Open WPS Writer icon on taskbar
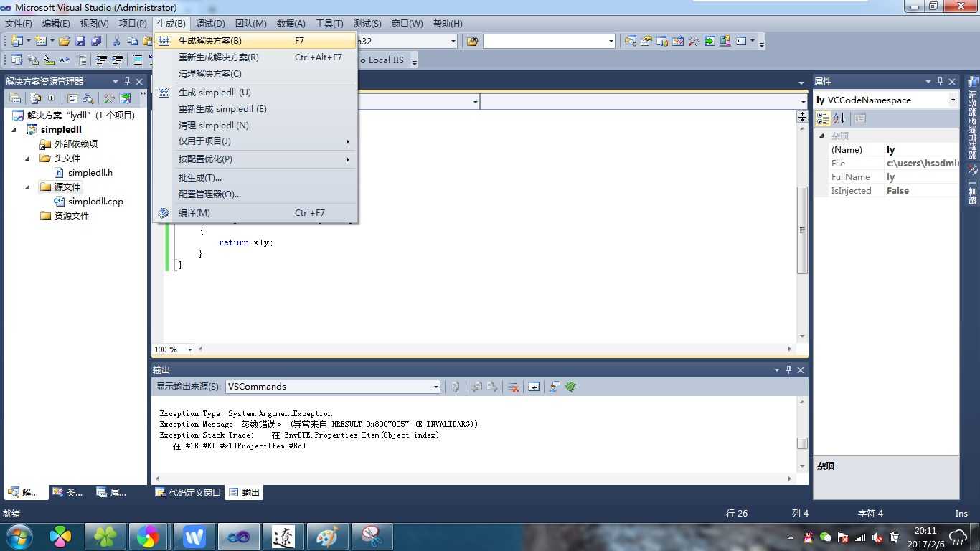 pos(194,537)
